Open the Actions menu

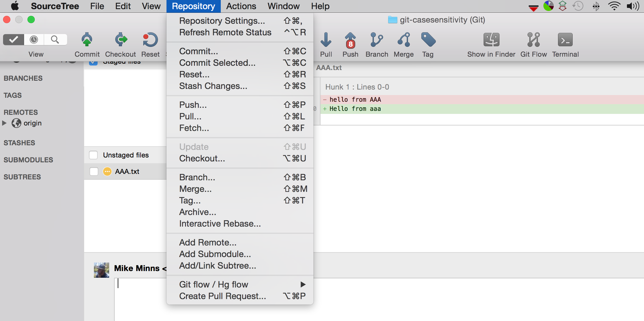click(x=241, y=6)
